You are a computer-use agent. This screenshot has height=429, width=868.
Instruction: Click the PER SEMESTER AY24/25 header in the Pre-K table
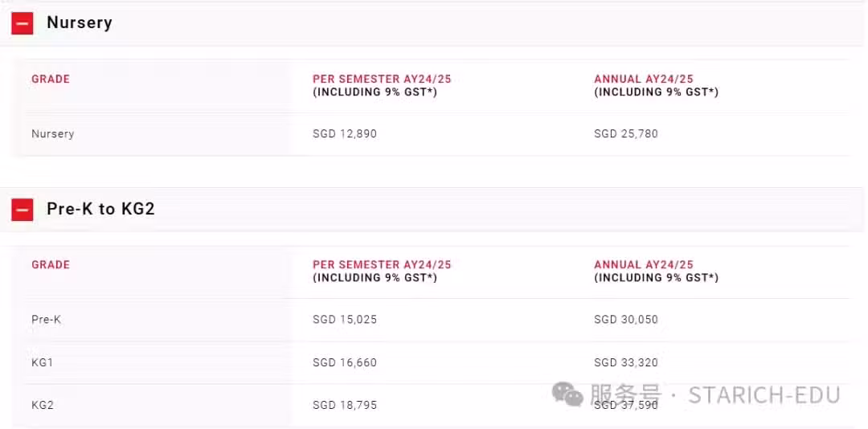[x=382, y=264]
